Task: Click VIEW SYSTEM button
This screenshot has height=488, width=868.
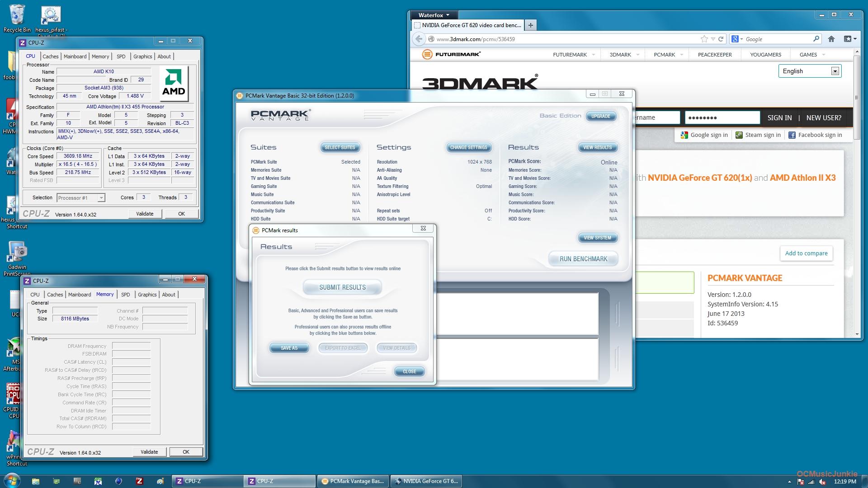Action: coord(597,238)
